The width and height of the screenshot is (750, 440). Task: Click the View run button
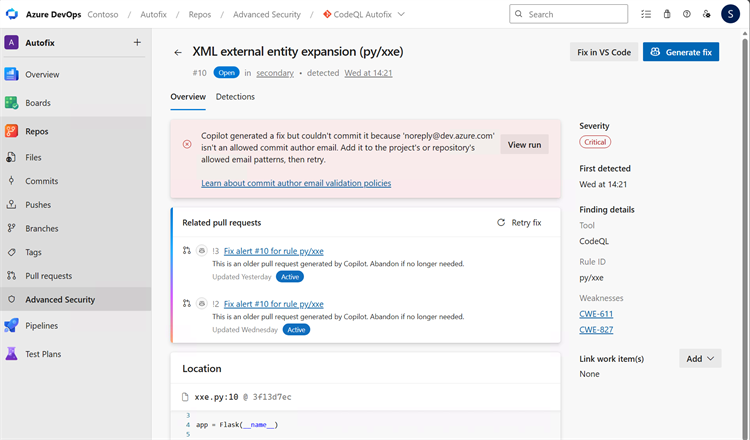524,144
